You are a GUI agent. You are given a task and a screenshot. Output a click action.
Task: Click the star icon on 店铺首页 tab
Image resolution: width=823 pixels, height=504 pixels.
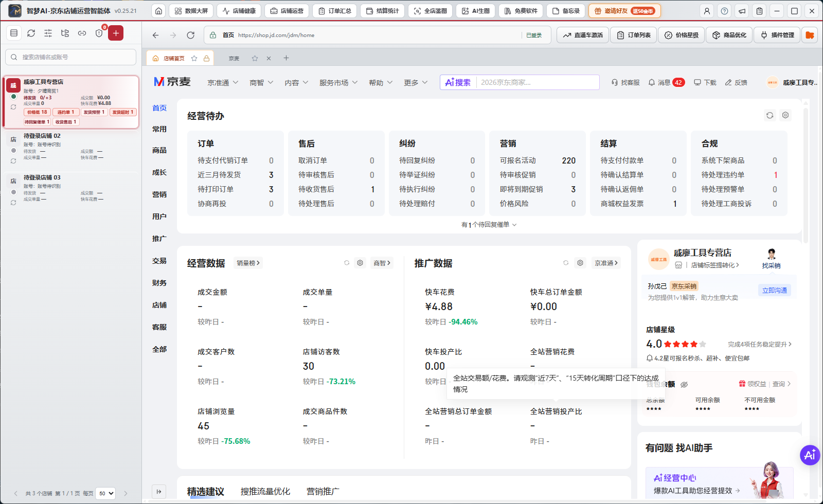point(194,59)
